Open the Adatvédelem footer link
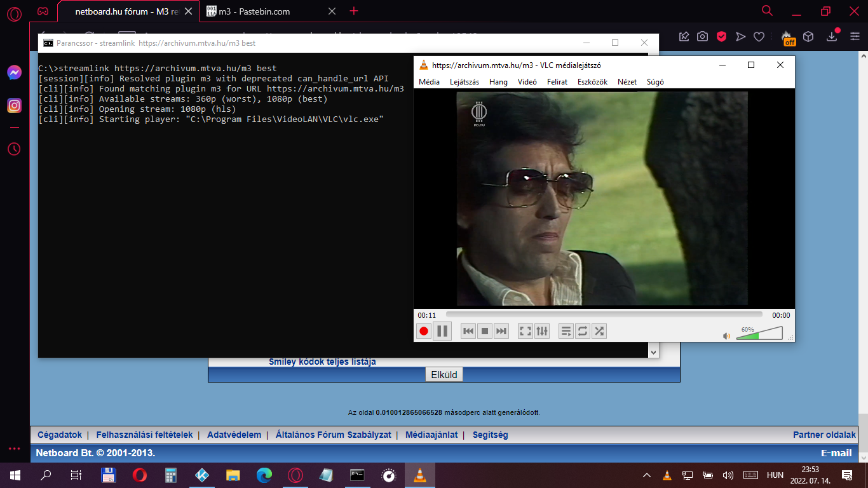Viewport: 868px width, 488px height. (x=234, y=435)
